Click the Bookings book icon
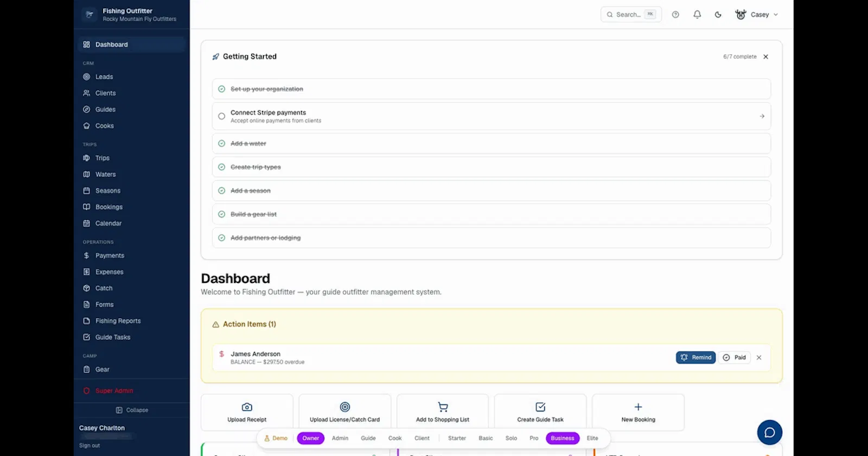The width and height of the screenshot is (868, 456). click(x=86, y=207)
